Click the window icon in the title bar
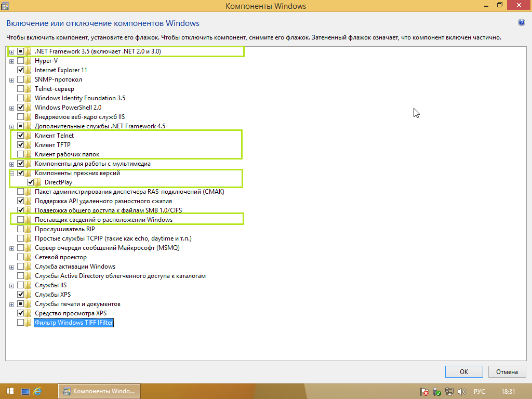This screenshot has height=399, width=532. pyautogui.click(x=6, y=6)
